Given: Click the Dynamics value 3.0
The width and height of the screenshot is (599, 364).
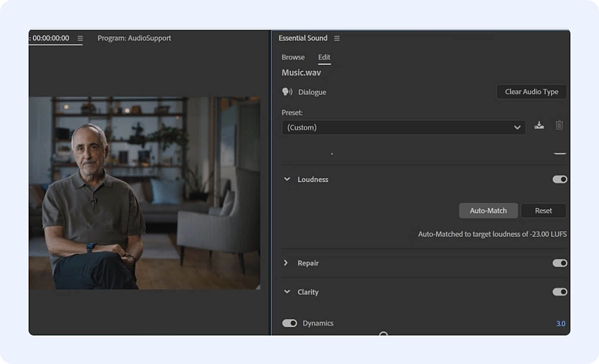Looking at the screenshot, I should (x=560, y=323).
